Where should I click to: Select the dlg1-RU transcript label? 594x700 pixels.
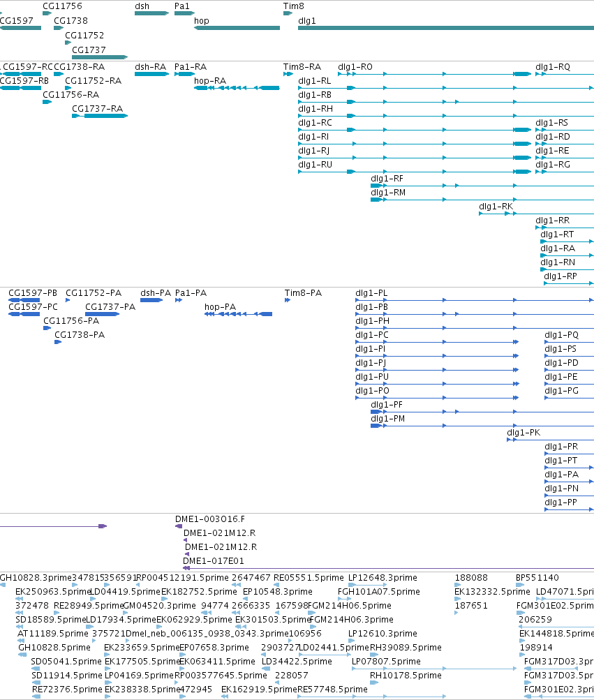315,165
